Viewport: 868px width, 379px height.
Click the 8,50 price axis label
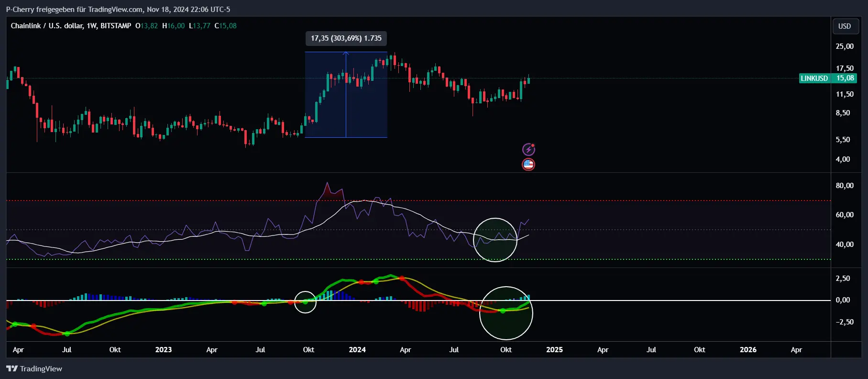tap(843, 113)
